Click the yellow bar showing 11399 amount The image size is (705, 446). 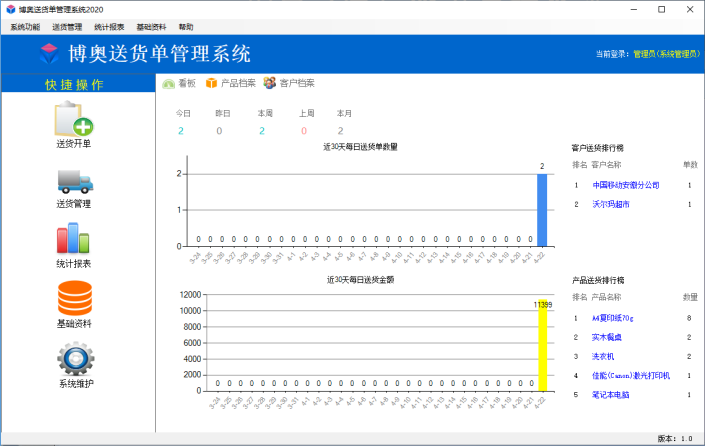pyautogui.click(x=543, y=345)
